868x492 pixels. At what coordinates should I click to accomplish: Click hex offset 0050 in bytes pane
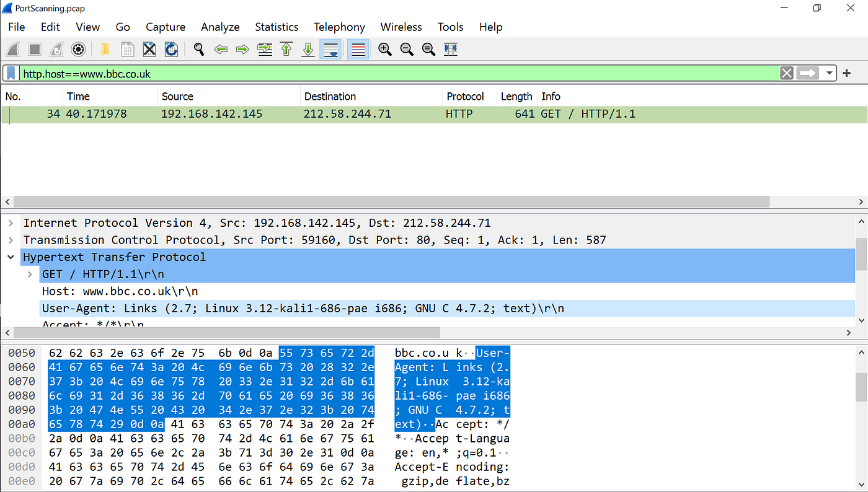pyautogui.click(x=21, y=353)
